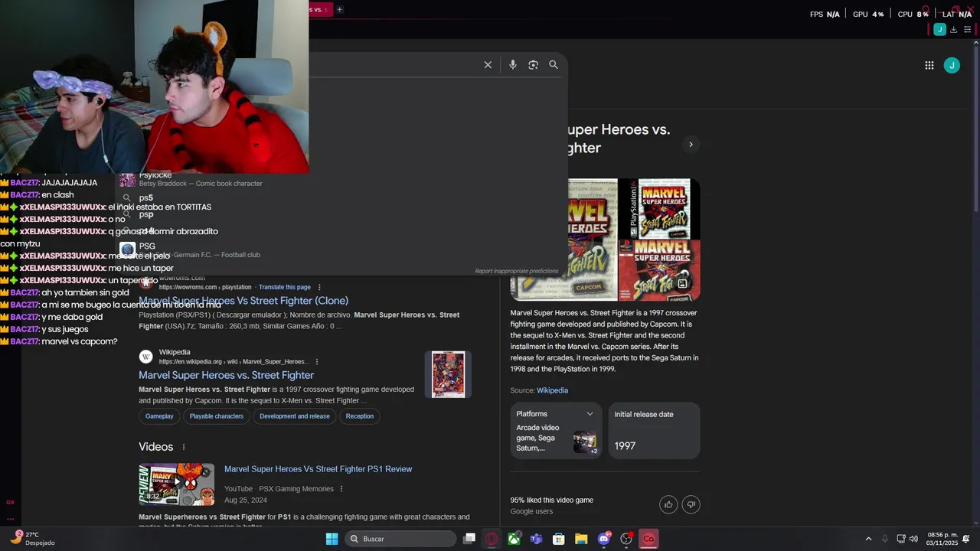980x551 pixels.
Task: Open options for the Wikipedia search result
Action: (x=317, y=362)
